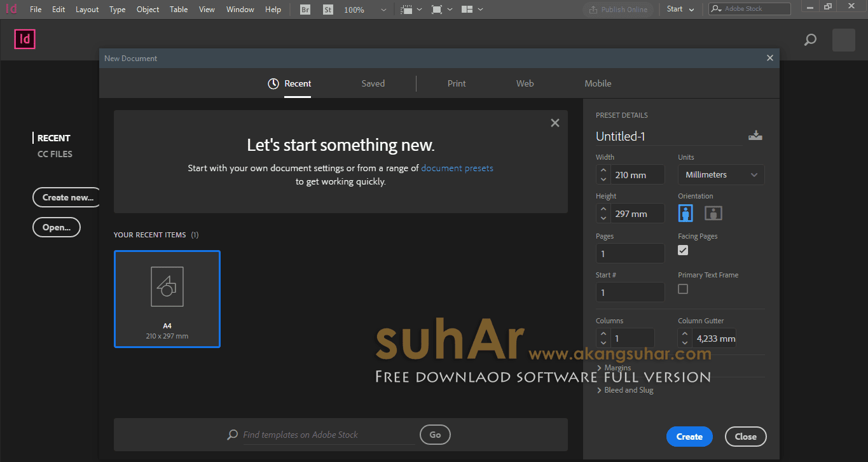Save document preset icon next to Untitled-1
868x462 pixels.
[755, 136]
